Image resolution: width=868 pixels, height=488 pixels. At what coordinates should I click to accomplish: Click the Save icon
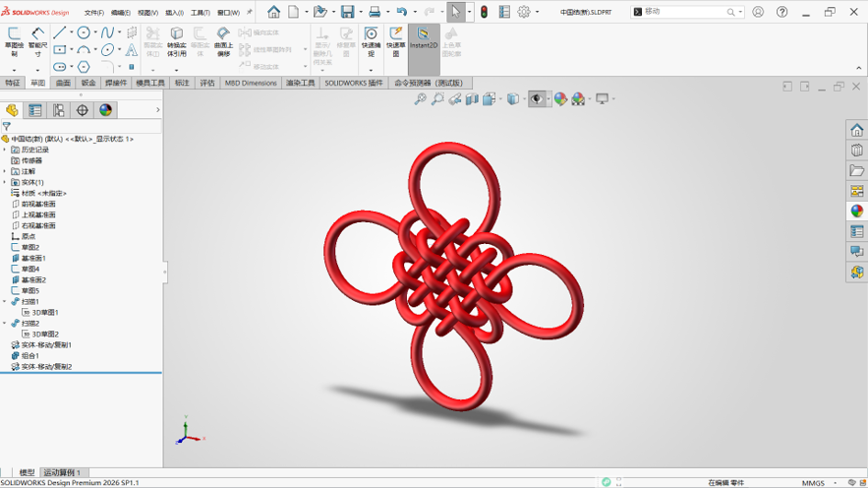coord(347,12)
